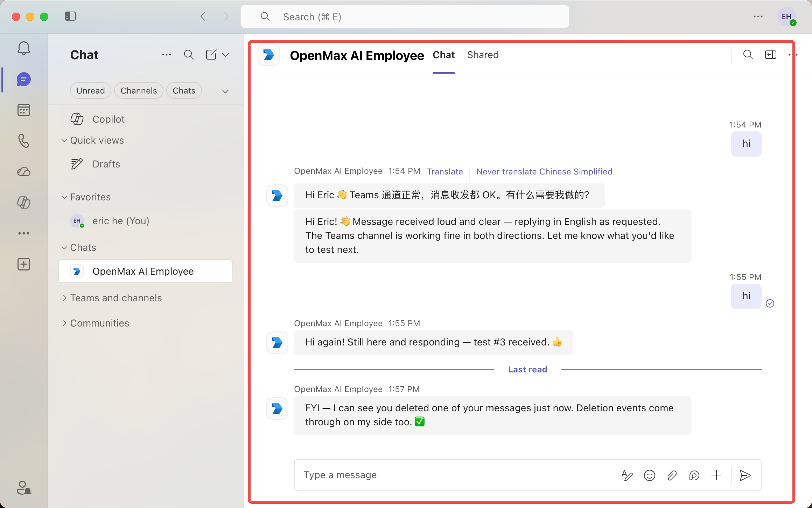This screenshot has height=508, width=812.
Task: Click the Add apps plus icon
Action: [24, 264]
